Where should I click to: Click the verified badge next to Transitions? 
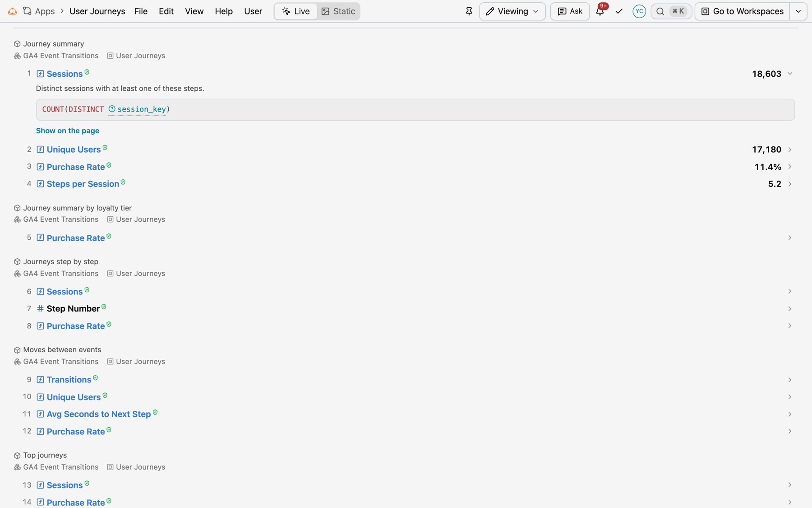point(95,378)
